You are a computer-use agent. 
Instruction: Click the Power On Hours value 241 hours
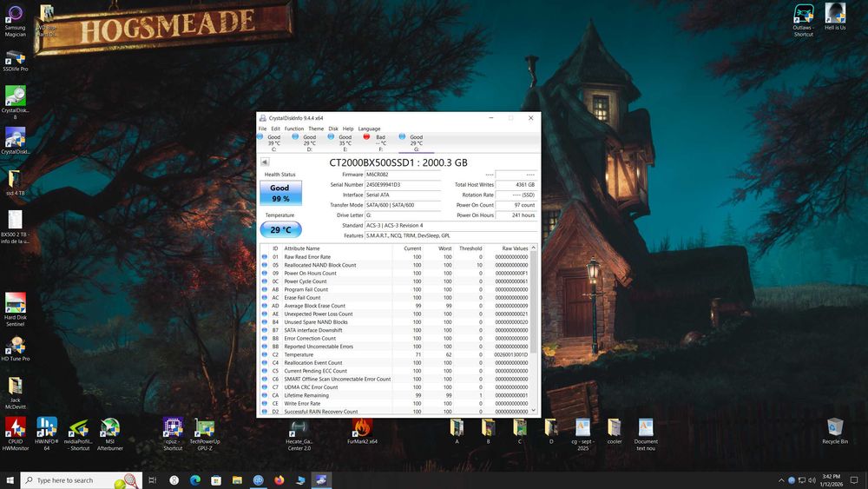[x=516, y=215]
